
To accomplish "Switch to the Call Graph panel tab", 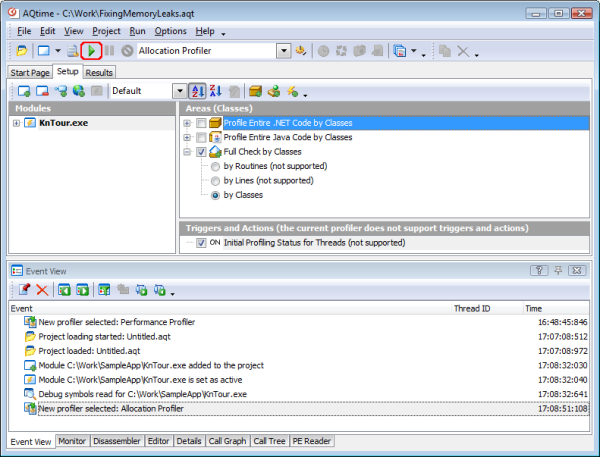I will point(227,441).
